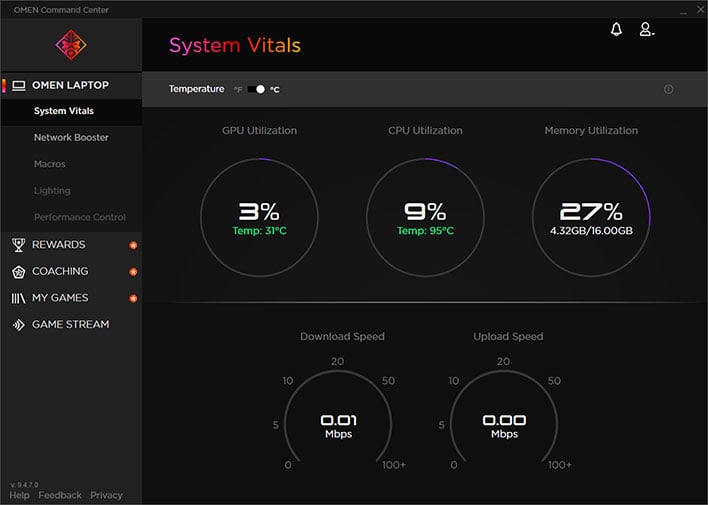Toggle the temperature unit switch
The image size is (708, 505).
tap(256, 89)
